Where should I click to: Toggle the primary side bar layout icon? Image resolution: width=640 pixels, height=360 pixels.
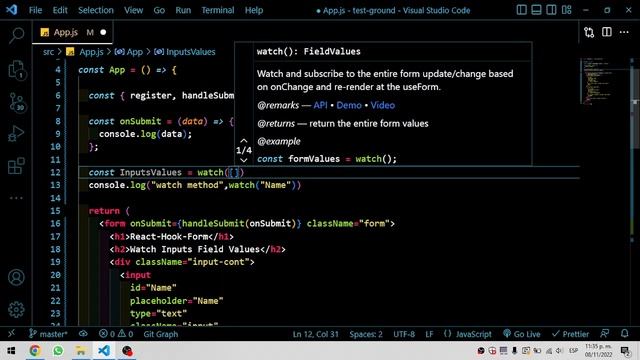click(x=521, y=10)
